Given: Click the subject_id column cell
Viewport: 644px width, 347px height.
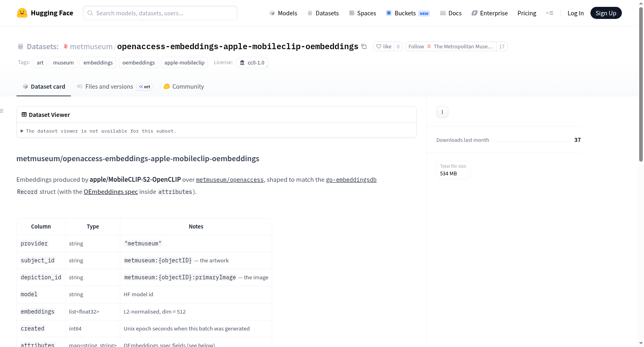Looking at the screenshot, I should pyautogui.click(x=41, y=261).
